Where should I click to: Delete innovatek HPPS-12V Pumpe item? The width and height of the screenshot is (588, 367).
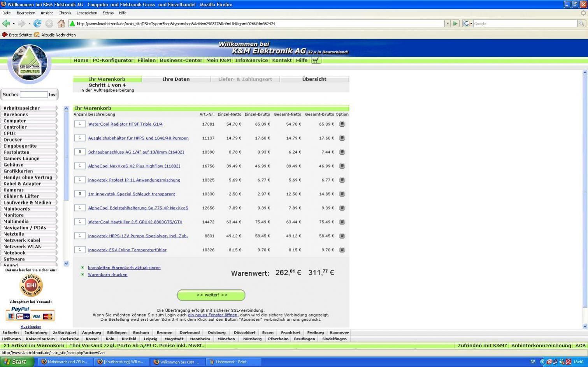tap(342, 236)
